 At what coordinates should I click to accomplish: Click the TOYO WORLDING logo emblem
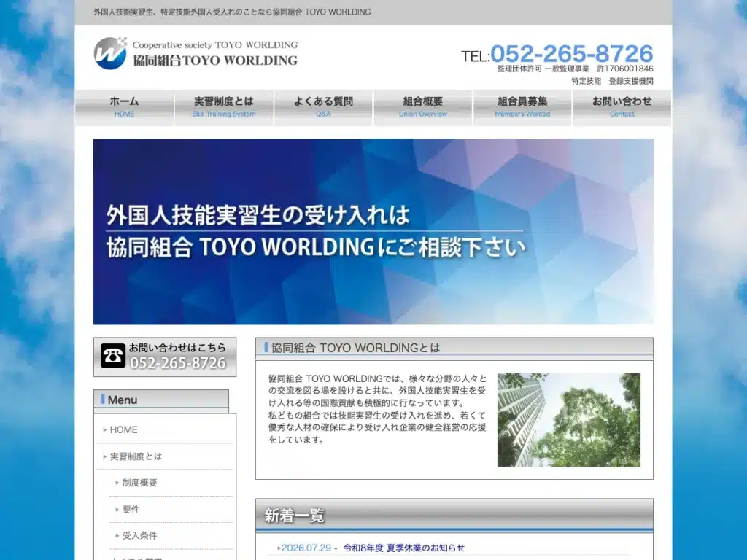click(110, 53)
